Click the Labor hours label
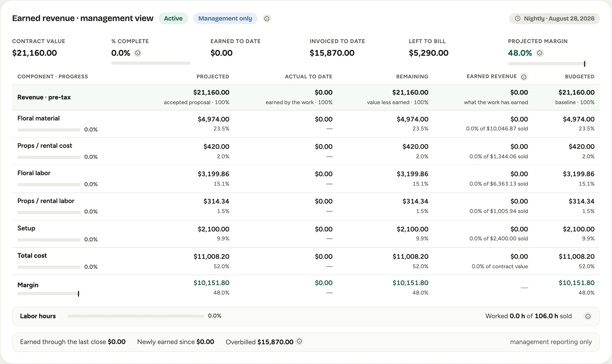The height and width of the screenshot is (364, 612). tap(38, 316)
